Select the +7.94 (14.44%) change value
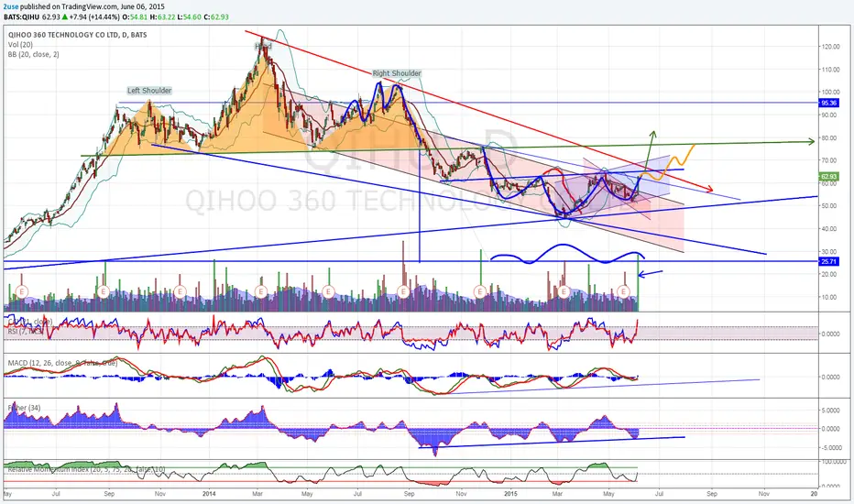 click(94, 16)
